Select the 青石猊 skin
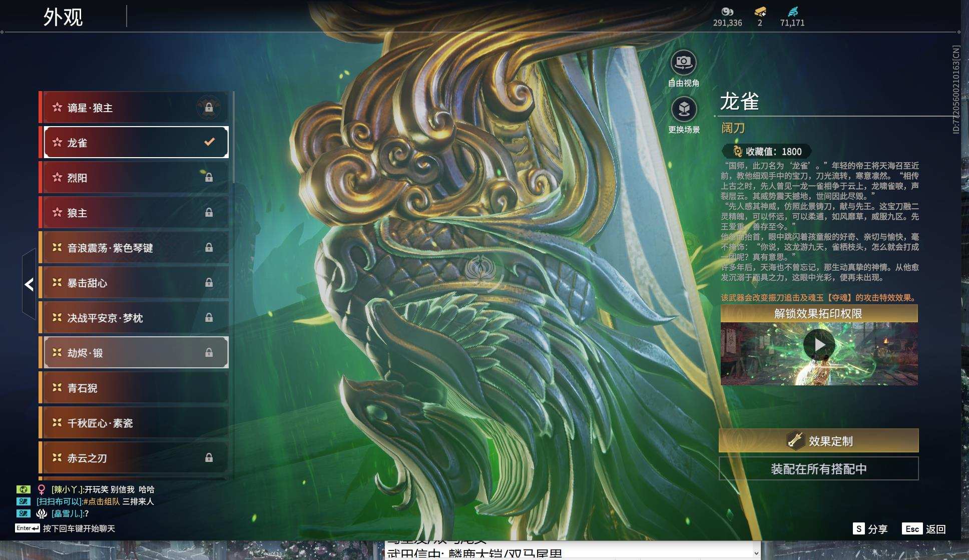 (134, 388)
